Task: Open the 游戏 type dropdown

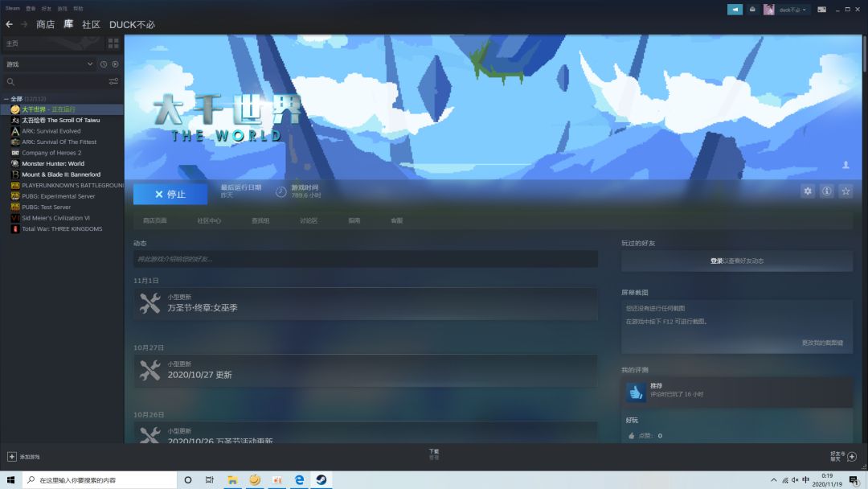Action: [x=49, y=64]
